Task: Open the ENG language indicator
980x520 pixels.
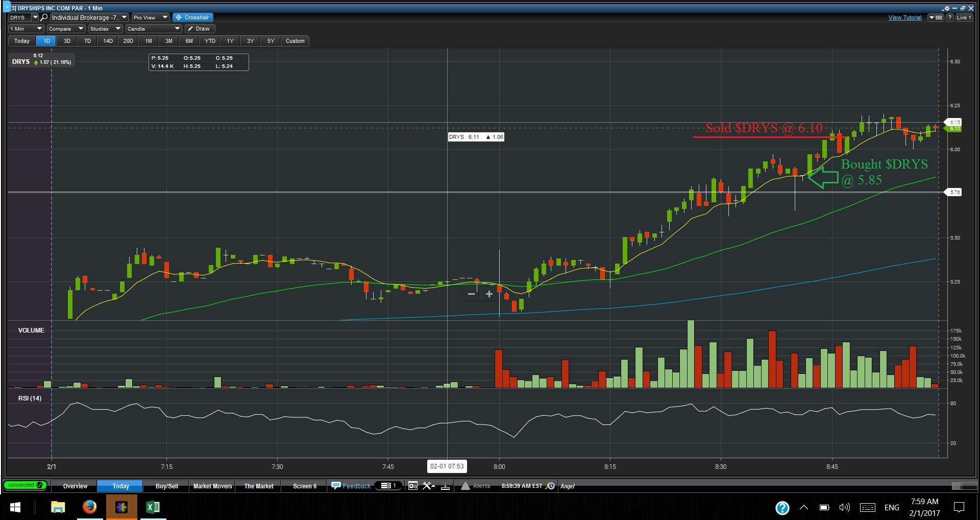Action: pyautogui.click(x=892, y=507)
